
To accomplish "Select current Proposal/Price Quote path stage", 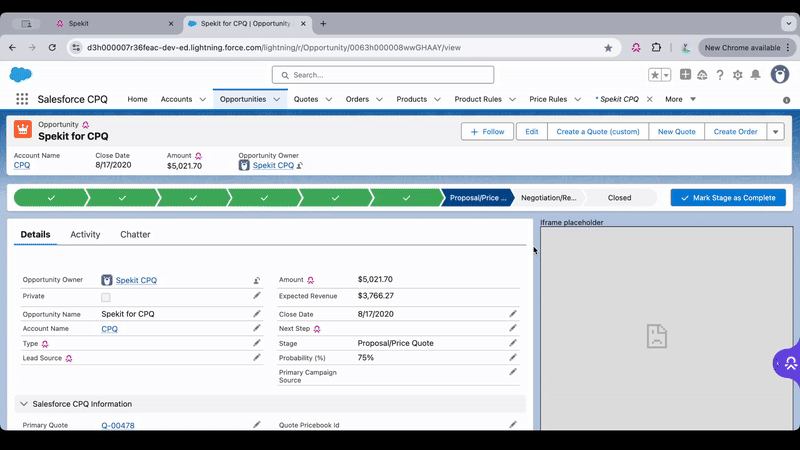I will coord(478,197).
